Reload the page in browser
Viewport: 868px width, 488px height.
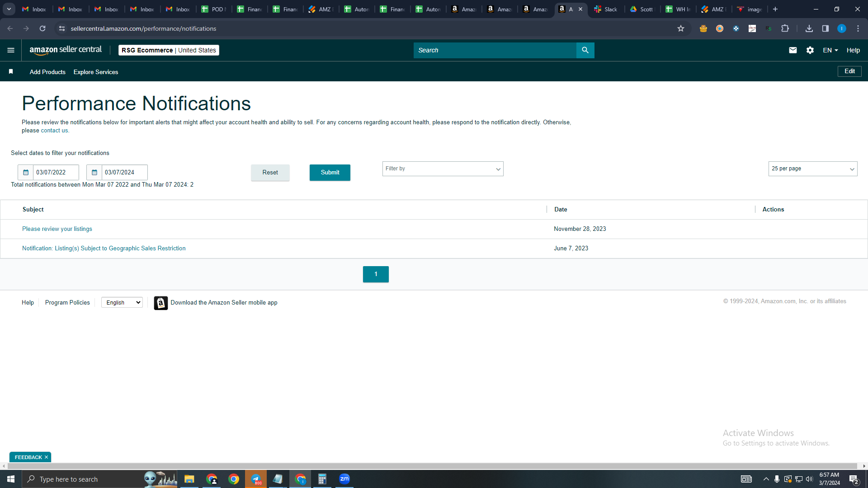click(x=42, y=28)
